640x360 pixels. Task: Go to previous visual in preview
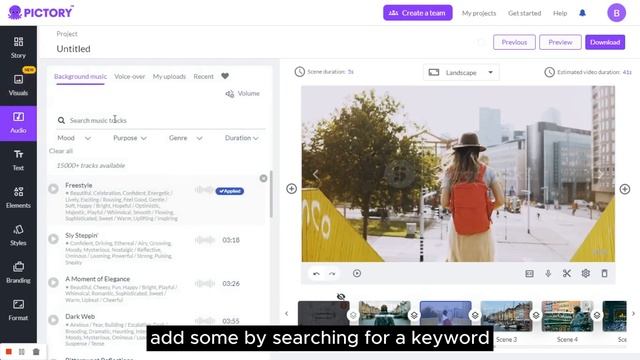(316, 174)
